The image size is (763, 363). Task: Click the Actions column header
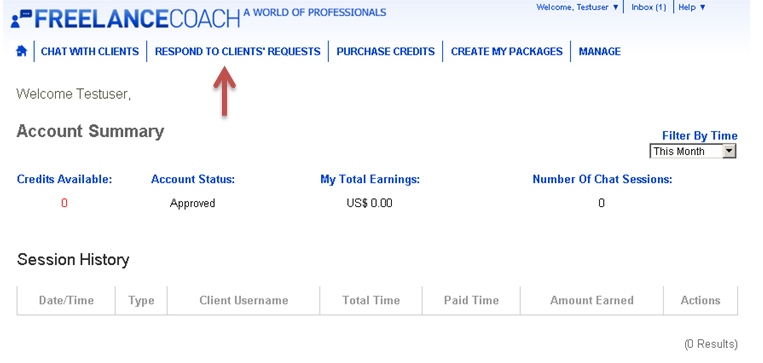coord(700,300)
